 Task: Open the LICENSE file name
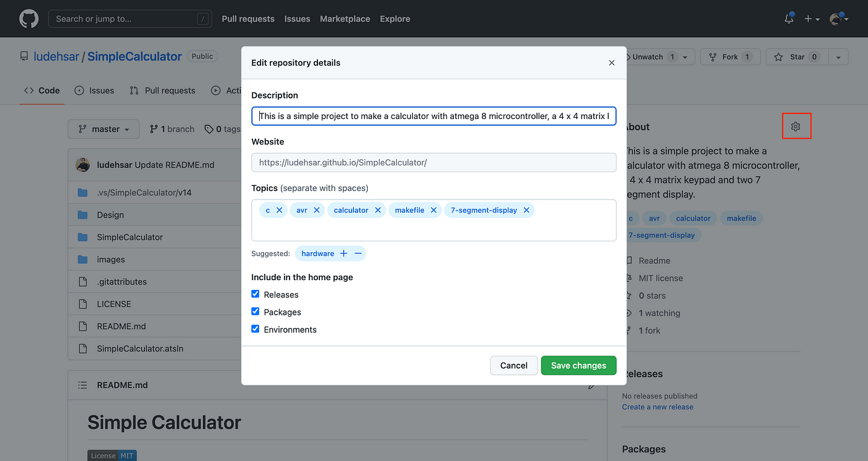(x=114, y=304)
